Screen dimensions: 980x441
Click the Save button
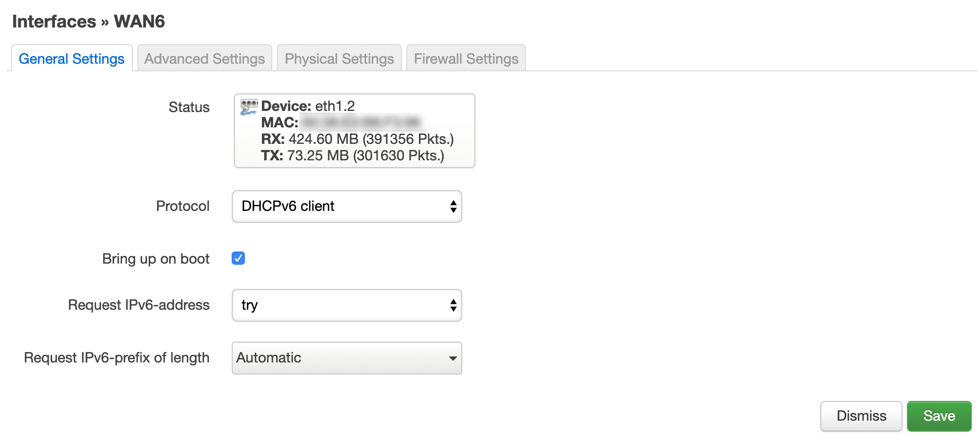(939, 416)
